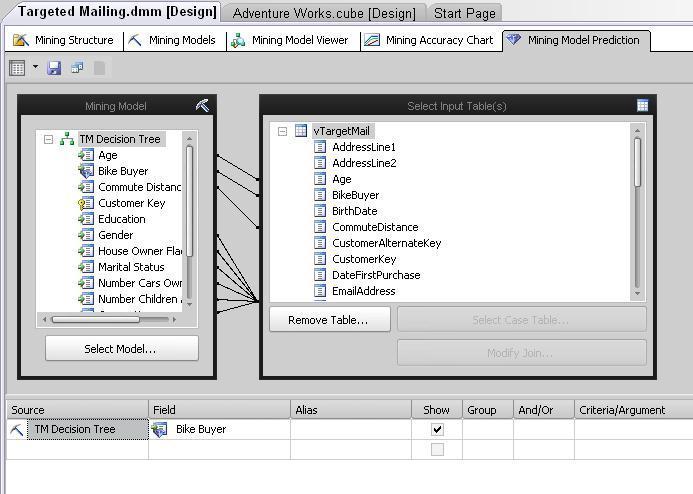
Task: Click the EmailAddress field icon
Action: click(x=320, y=291)
